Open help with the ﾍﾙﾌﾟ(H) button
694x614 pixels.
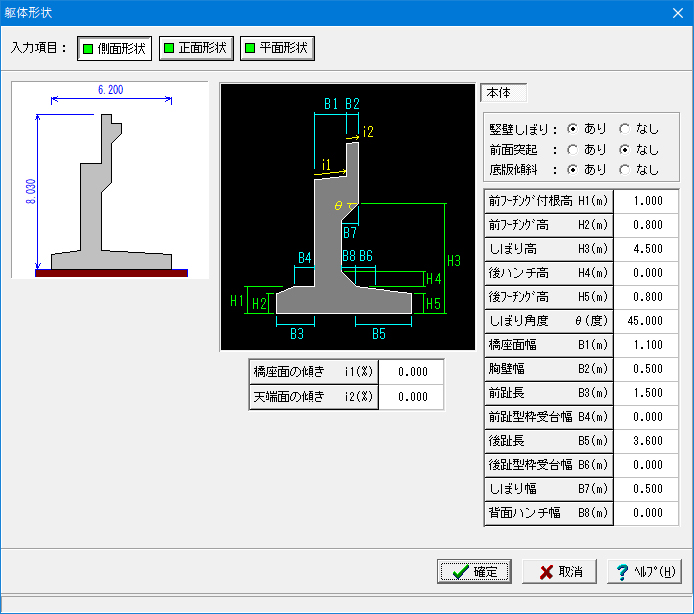tap(644, 572)
